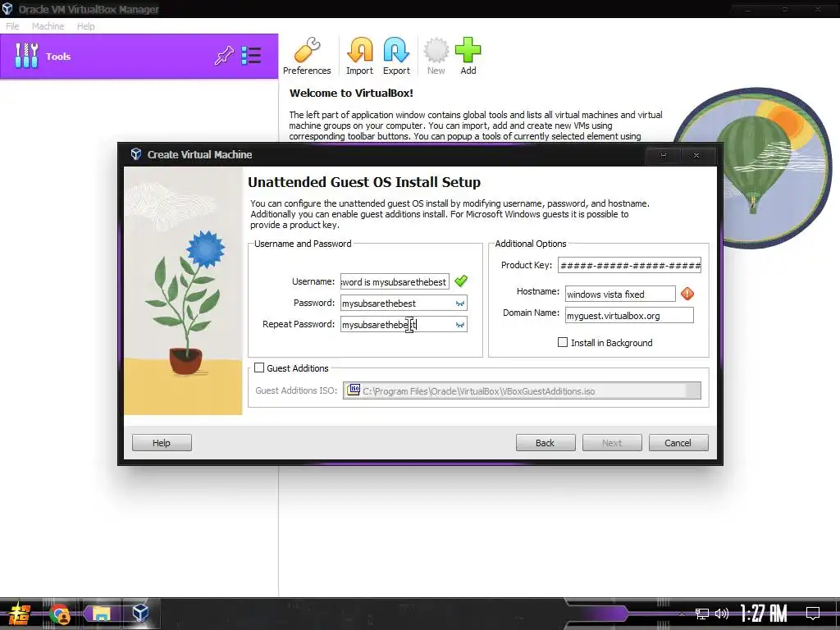Reveal the Password field using the eye icon
Screen dimensions: 840x630
coord(459,304)
